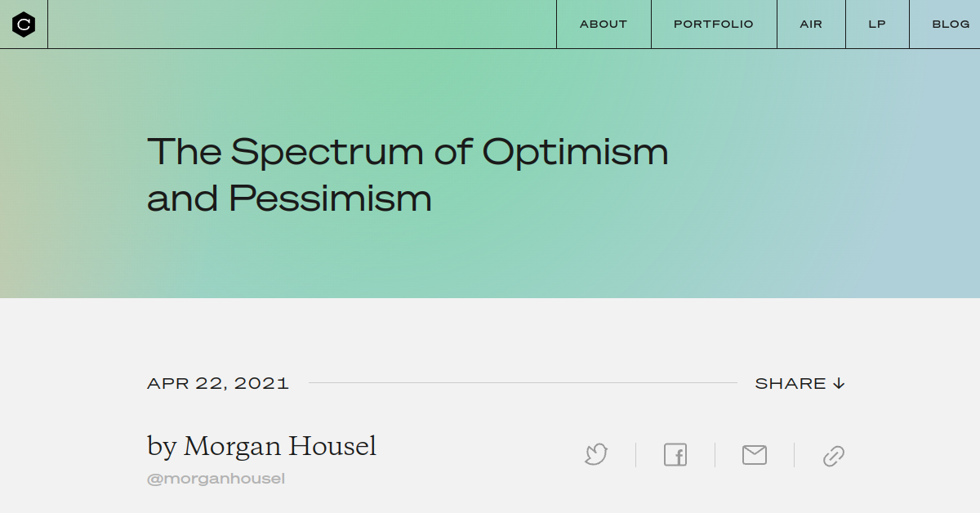
Task: Open the ABOUT page
Action: pos(603,24)
